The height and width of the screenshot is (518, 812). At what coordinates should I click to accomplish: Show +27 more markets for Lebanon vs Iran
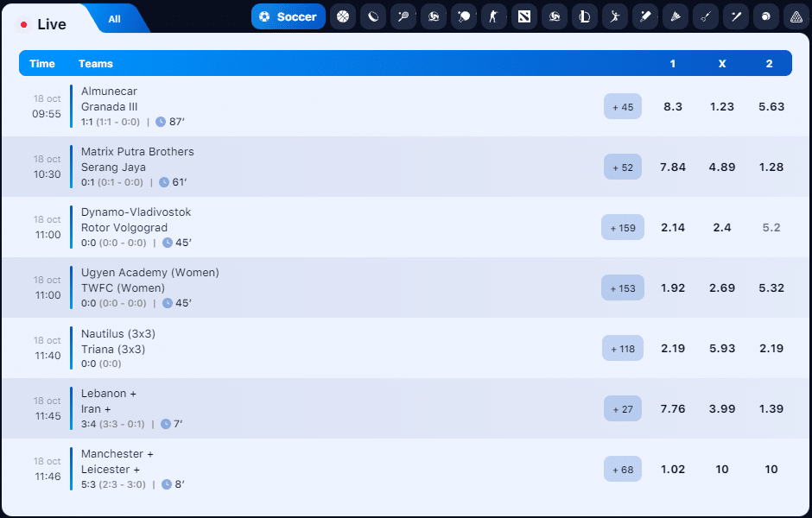click(x=623, y=409)
